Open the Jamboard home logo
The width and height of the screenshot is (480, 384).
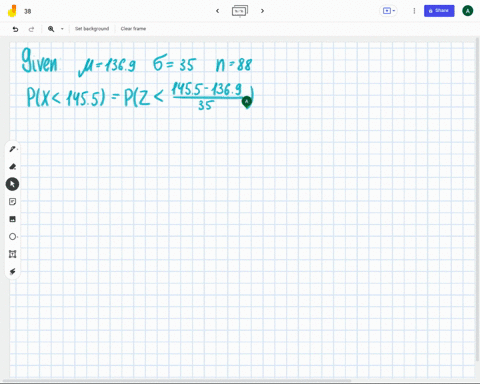click(x=12, y=11)
